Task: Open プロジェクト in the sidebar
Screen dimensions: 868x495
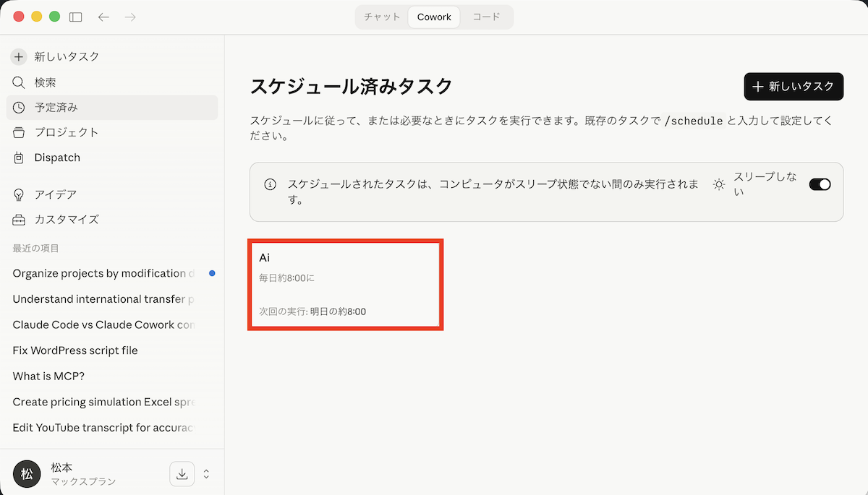Action: 66,132
